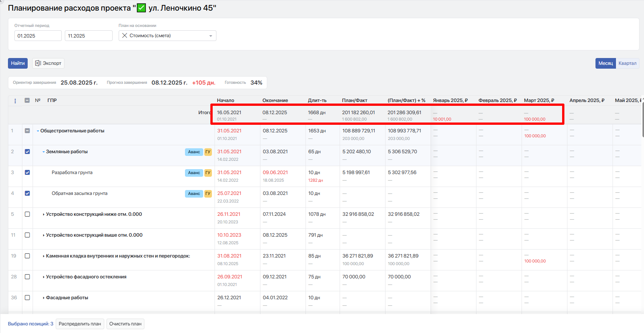Click the report period start field 01.2025

click(38, 36)
